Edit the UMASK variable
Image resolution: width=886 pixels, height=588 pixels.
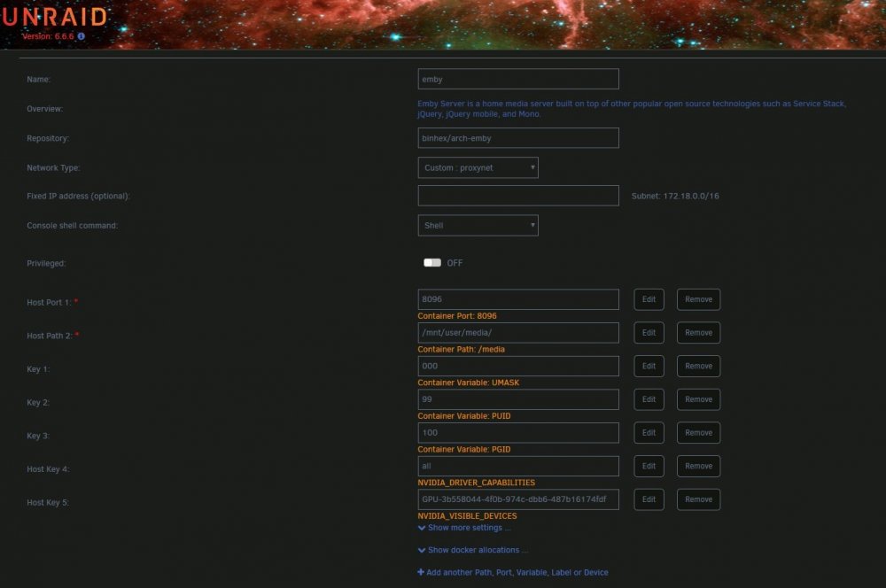click(649, 366)
